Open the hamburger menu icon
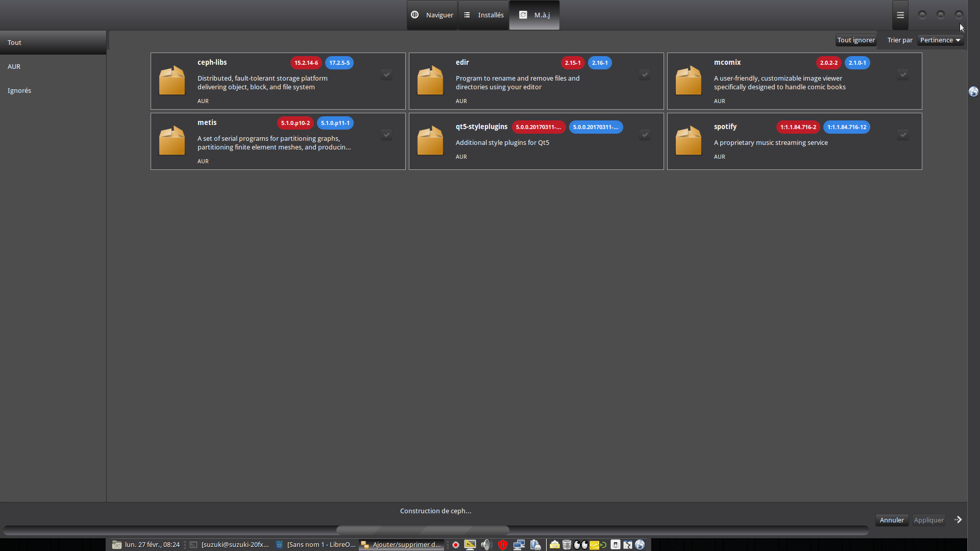Screen dimensions: 980x551 pos(900,15)
